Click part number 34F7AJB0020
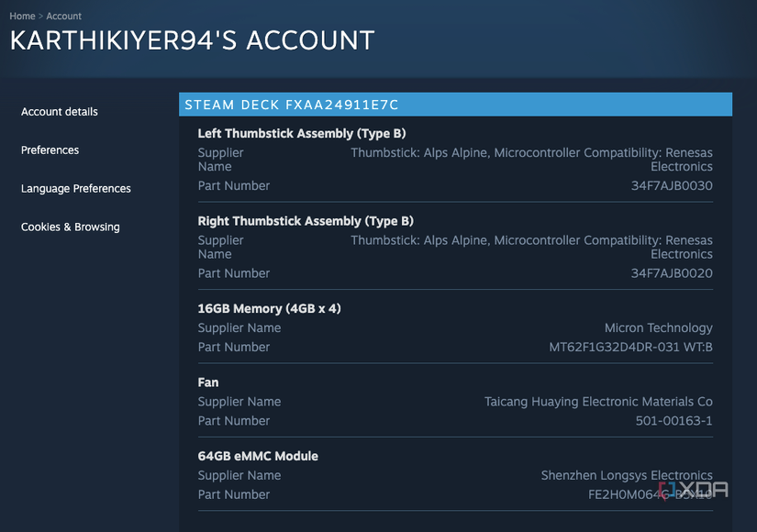The image size is (757, 532). pos(671,273)
